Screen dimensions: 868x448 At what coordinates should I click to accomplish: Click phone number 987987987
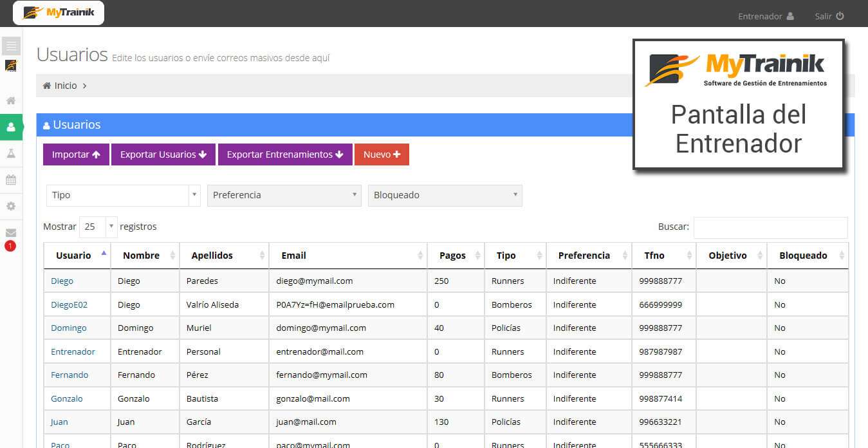click(x=661, y=351)
